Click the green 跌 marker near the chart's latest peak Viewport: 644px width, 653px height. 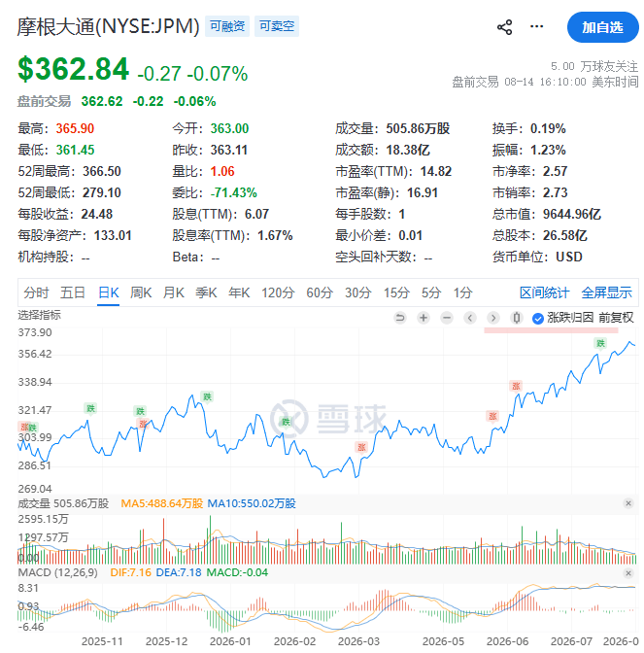pyautogui.click(x=600, y=344)
